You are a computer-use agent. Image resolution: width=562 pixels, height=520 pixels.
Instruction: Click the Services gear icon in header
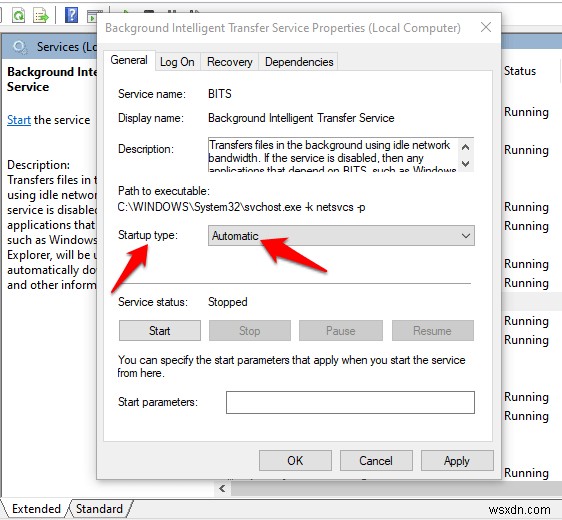coord(19,47)
